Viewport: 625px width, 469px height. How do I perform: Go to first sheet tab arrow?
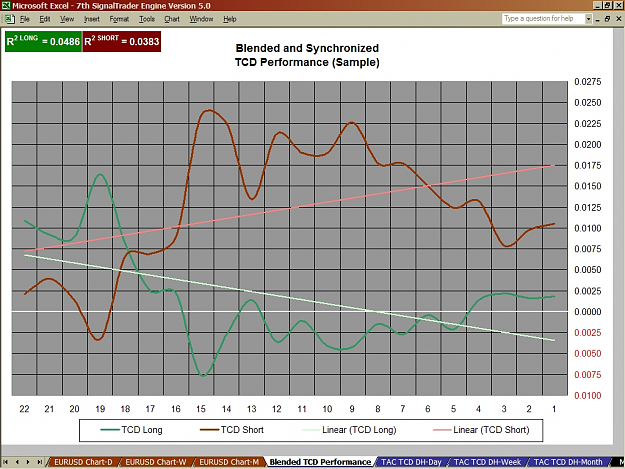(x=6, y=462)
